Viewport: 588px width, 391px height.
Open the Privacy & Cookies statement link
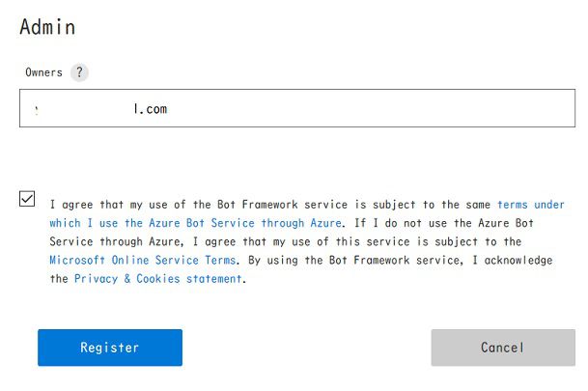pos(158,279)
